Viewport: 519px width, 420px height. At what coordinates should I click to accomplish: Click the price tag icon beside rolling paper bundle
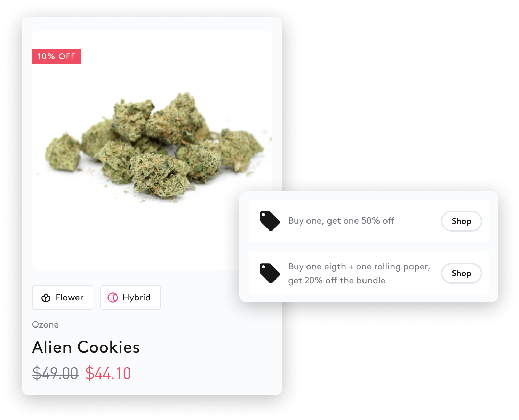point(270,273)
